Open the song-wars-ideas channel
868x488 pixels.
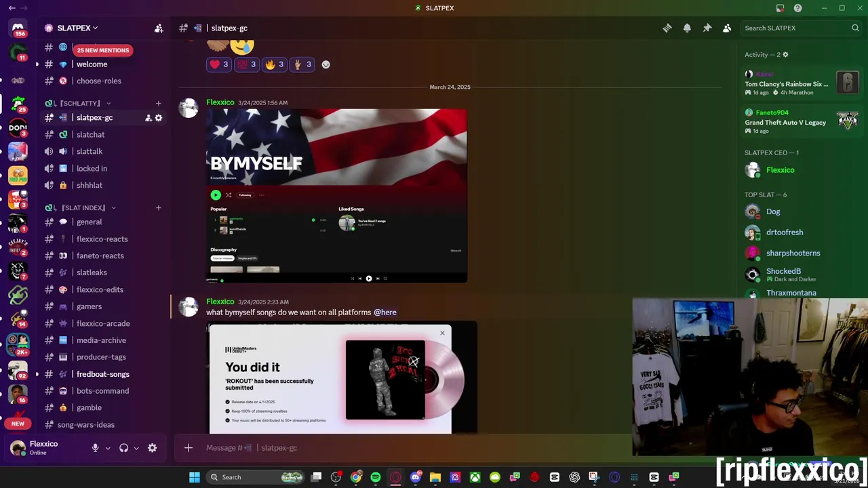point(85,425)
